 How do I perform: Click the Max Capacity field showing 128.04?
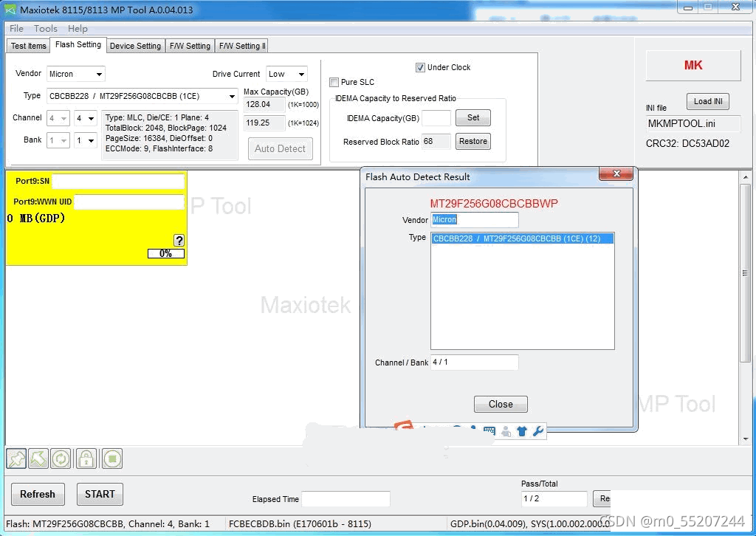264,104
